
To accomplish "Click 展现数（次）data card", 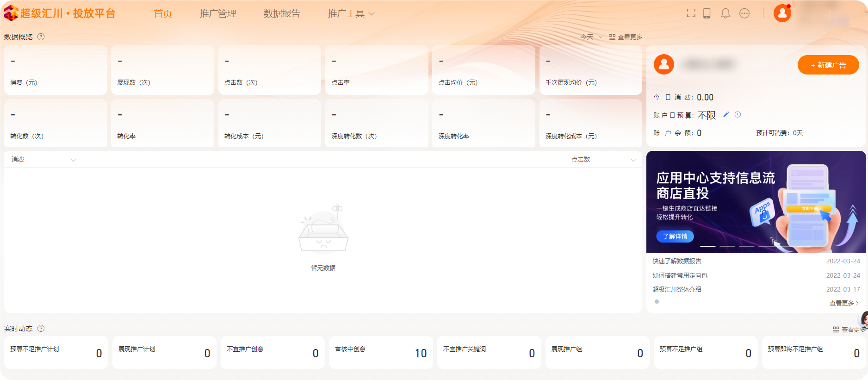I will [x=162, y=70].
